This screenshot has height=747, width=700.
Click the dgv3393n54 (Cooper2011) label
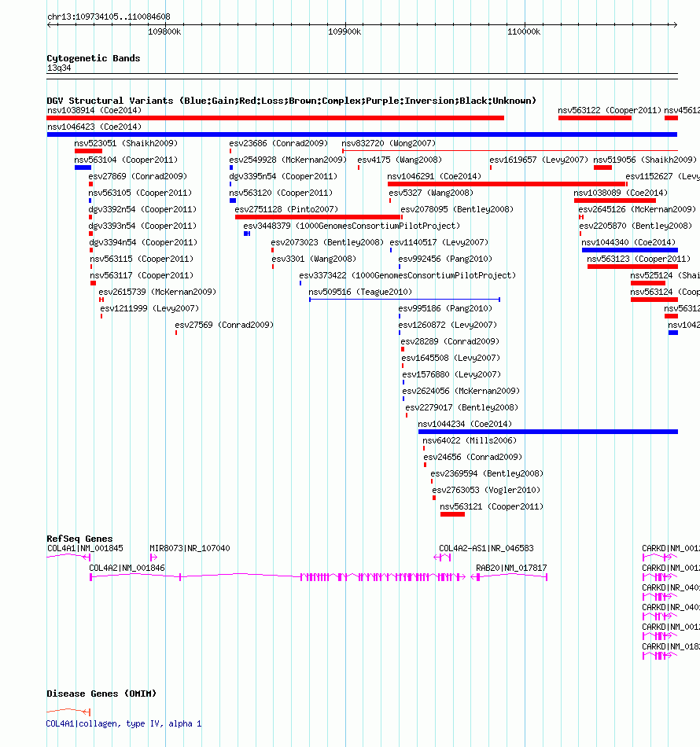point(142,226)
